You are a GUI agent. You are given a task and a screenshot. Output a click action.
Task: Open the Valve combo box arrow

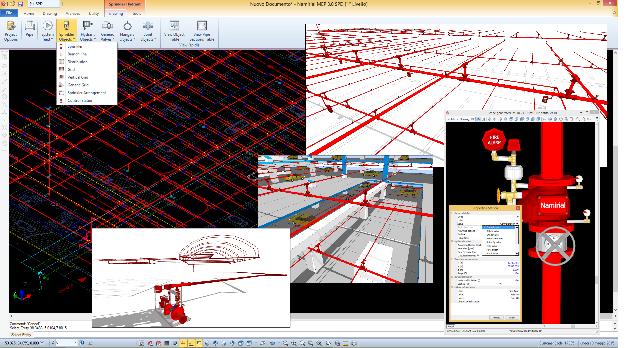[x=517, y=224]
